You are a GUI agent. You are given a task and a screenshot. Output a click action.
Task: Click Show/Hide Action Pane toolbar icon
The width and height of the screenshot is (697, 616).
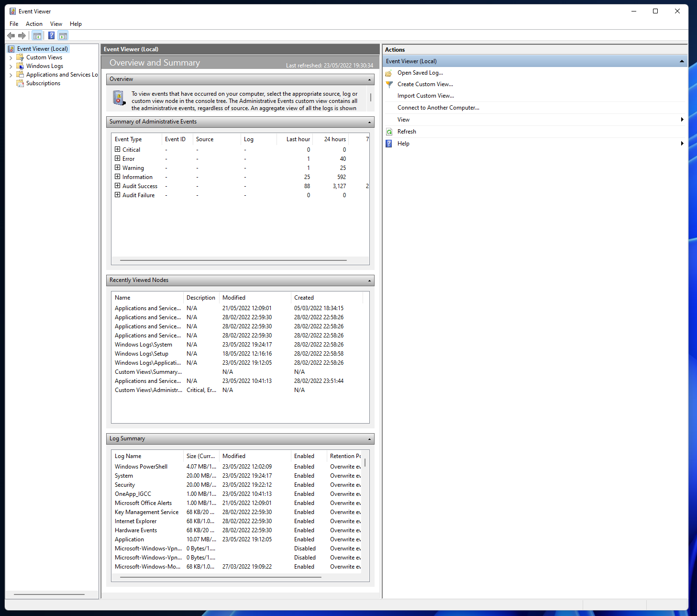tap(63, 35)
